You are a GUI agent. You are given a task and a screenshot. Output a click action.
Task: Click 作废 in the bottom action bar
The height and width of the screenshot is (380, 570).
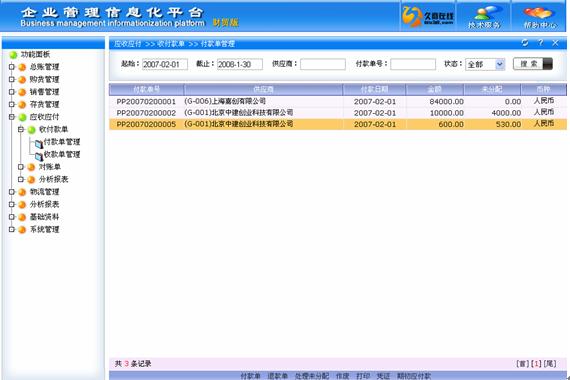(x=342, y=376)
